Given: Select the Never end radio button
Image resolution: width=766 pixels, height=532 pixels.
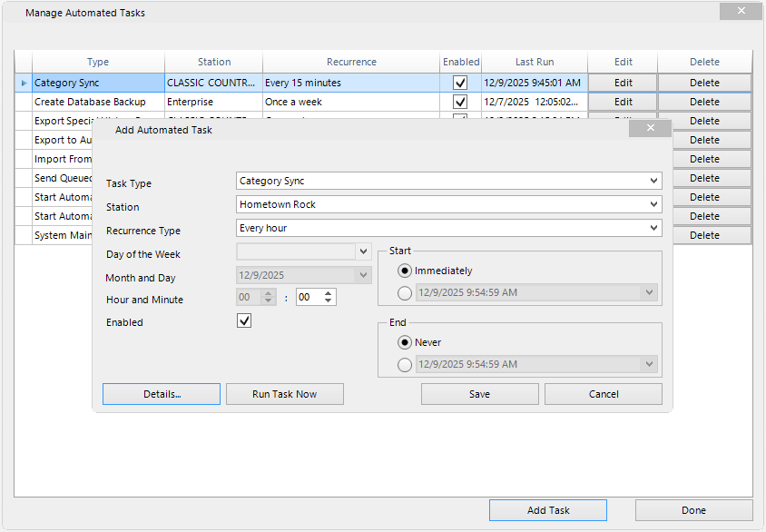Looking at the screenshot, I should click(407, 342).
